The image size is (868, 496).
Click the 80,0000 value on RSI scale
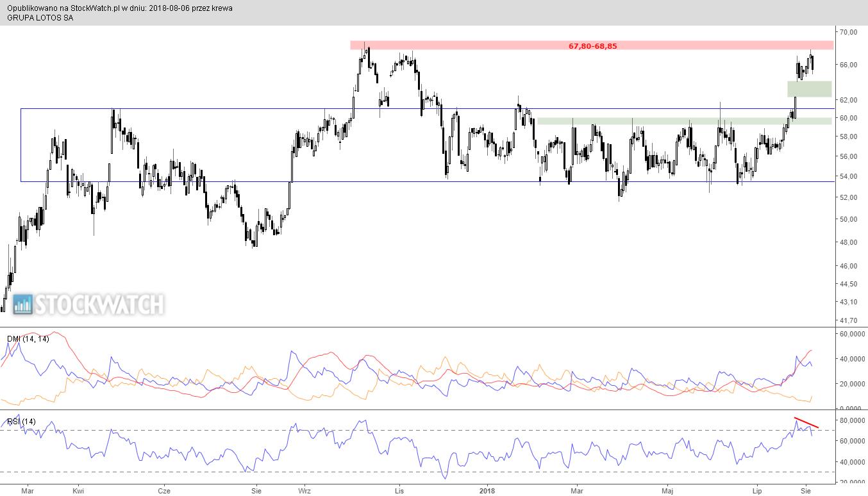coord(851,420)
